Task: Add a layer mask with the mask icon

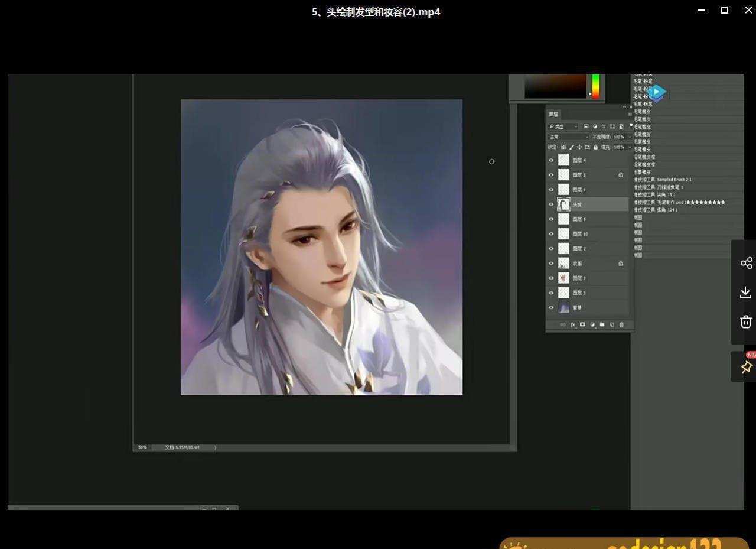Action: 582,324
